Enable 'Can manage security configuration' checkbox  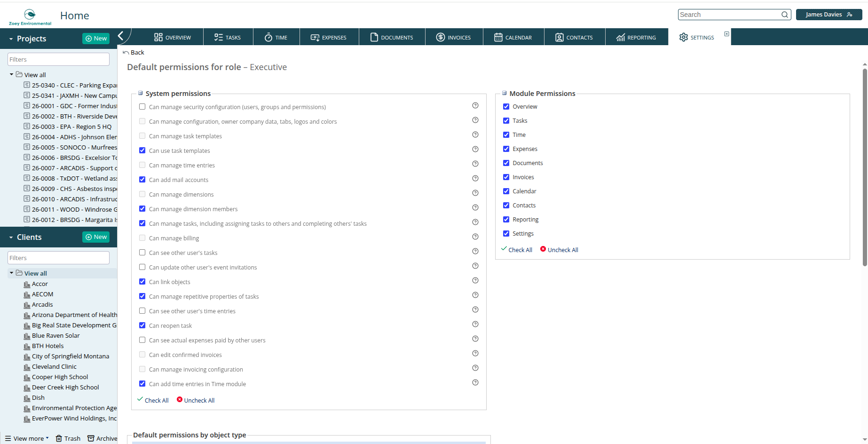pyautogui.click(x=142, y=107)
